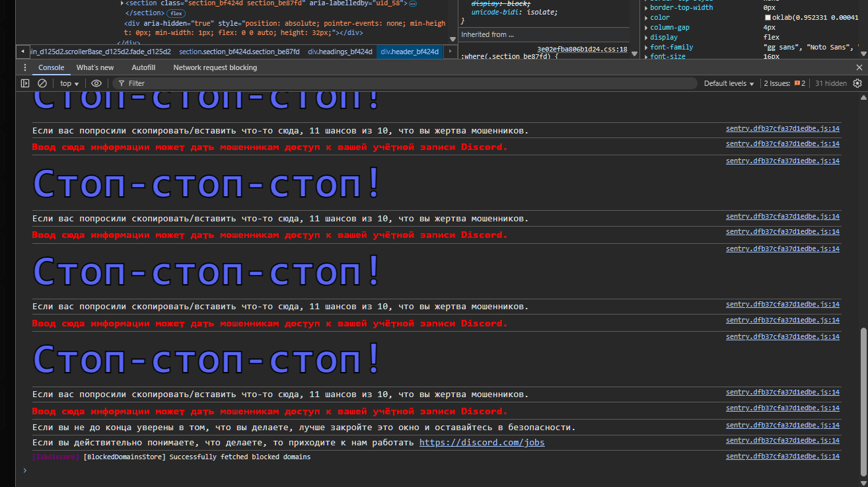Expand the section element tree arrow
The height and width of the screenshot is (487, 868).
pyautogui.click(x=122, y=3)
